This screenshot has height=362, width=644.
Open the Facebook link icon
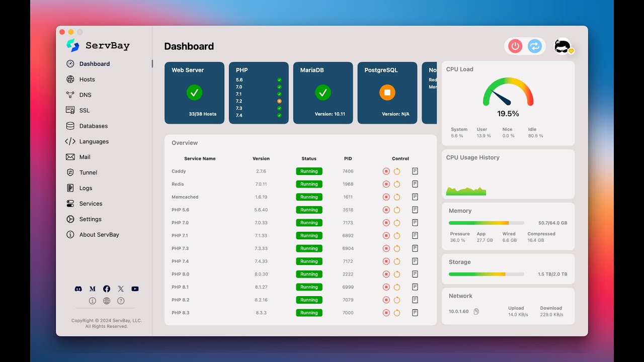click(x=107, y=289)
